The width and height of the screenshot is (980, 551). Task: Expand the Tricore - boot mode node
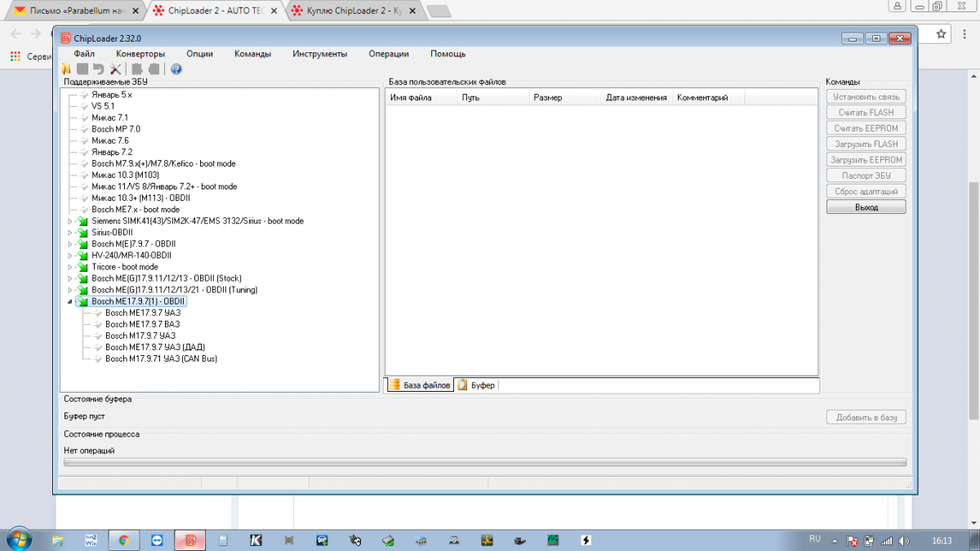[70, 267]
